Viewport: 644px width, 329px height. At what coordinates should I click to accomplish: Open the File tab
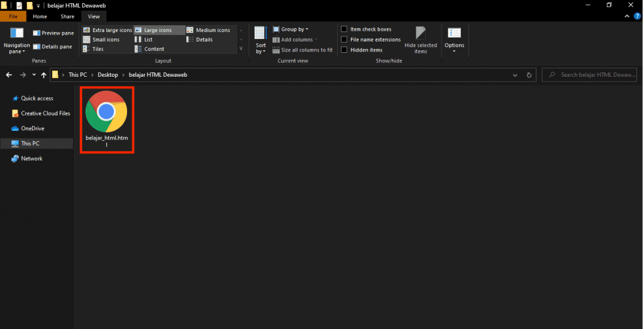pyautogui.click(x=13, y=16)
